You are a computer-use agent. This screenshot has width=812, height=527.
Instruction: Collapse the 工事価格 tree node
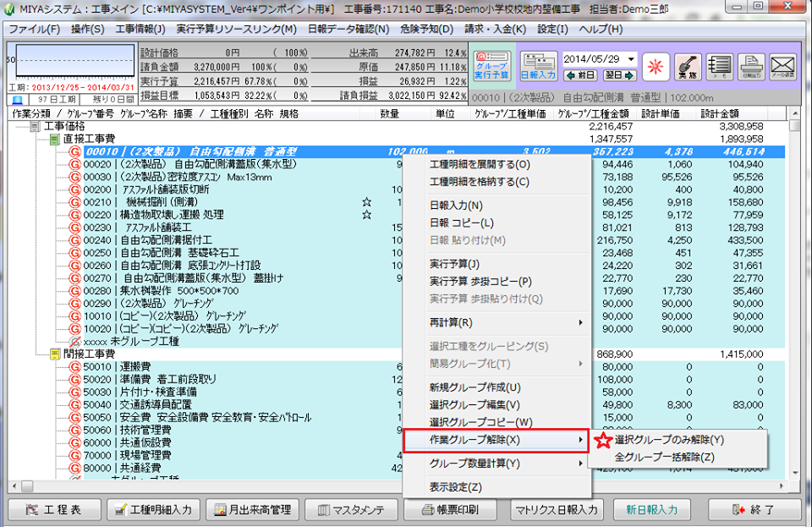pyautogui.click(x=35, y=126)
